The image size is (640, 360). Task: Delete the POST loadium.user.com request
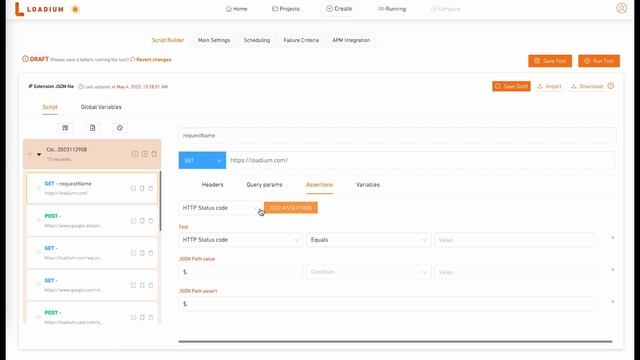pyautogui.click(x=151, y=317)
